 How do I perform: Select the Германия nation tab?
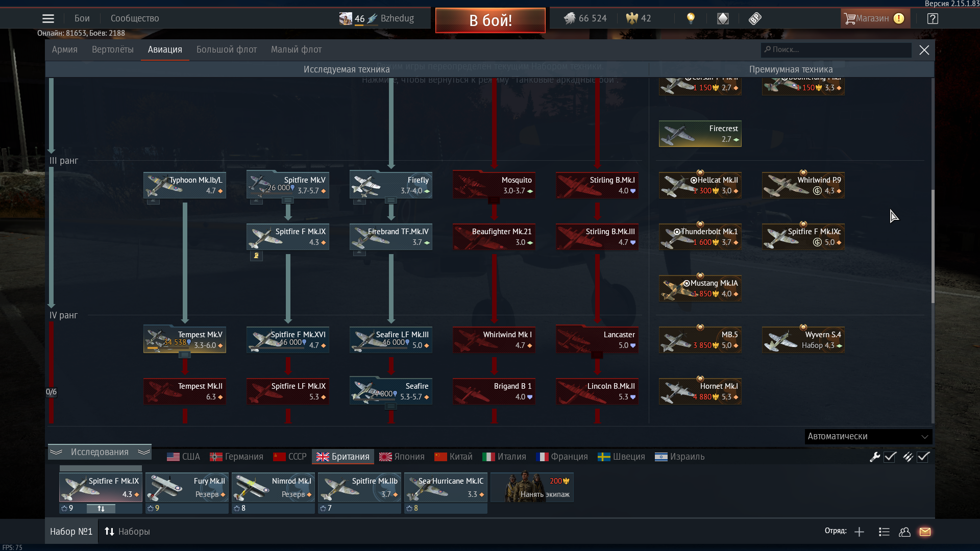(x=237, y=457)
